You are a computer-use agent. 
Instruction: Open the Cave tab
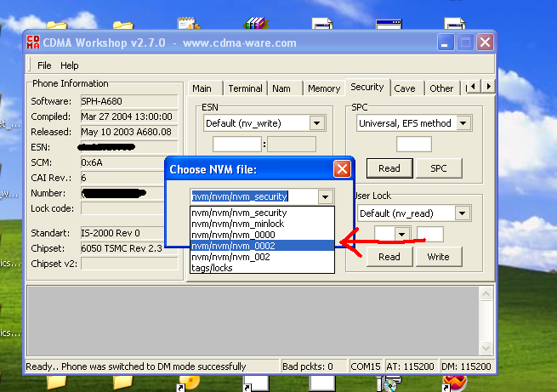(405, 88)
